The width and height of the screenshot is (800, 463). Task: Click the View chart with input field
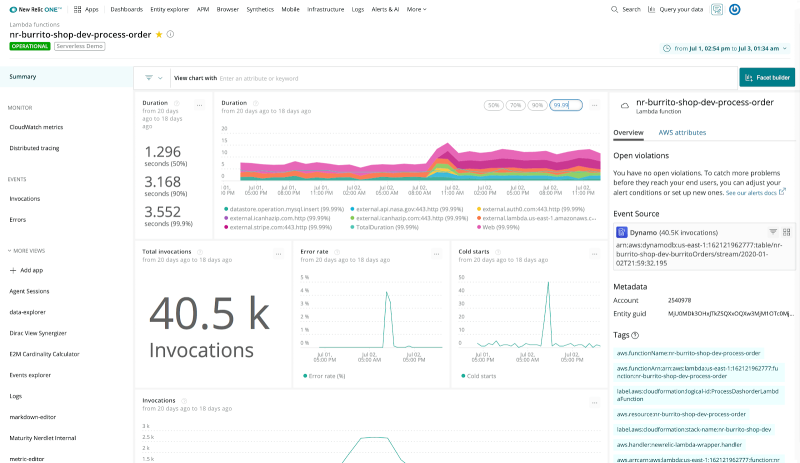point(453,78)
